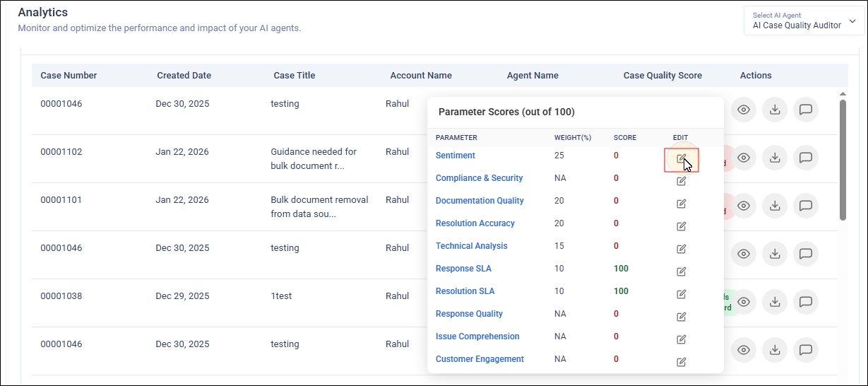Viewport: 868px width, 386px height.
Task: Click the edit icon for Sentiment parameter
Action: click(681, 159)
